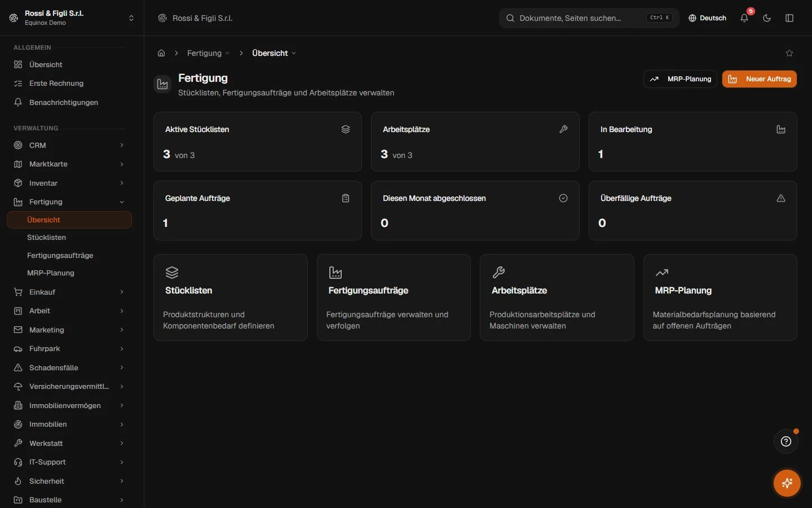Click the factory icon in the In Bearbeitung card

[x=781, y=129]
